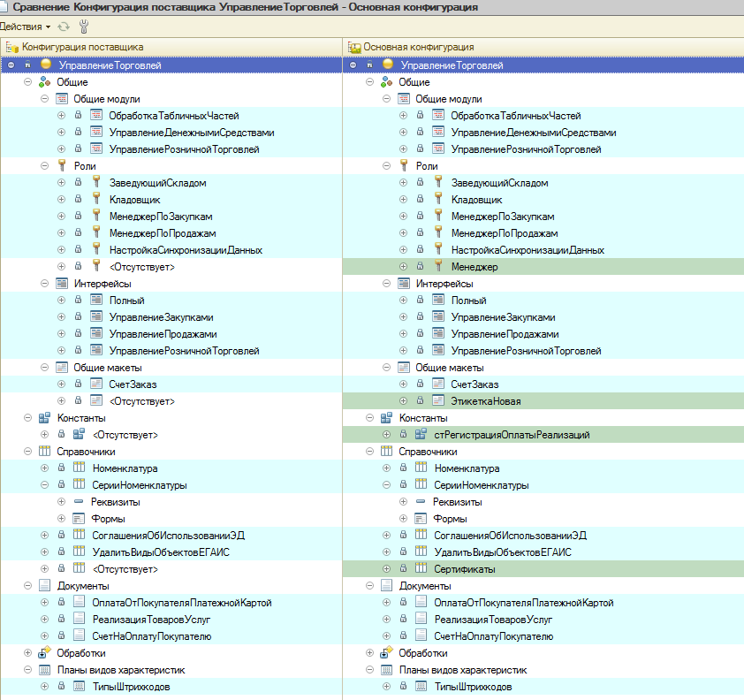Click the lock icon next to ЭтикеткаНовая
This screenshot has height=700, width=744.
click(421, 401)
